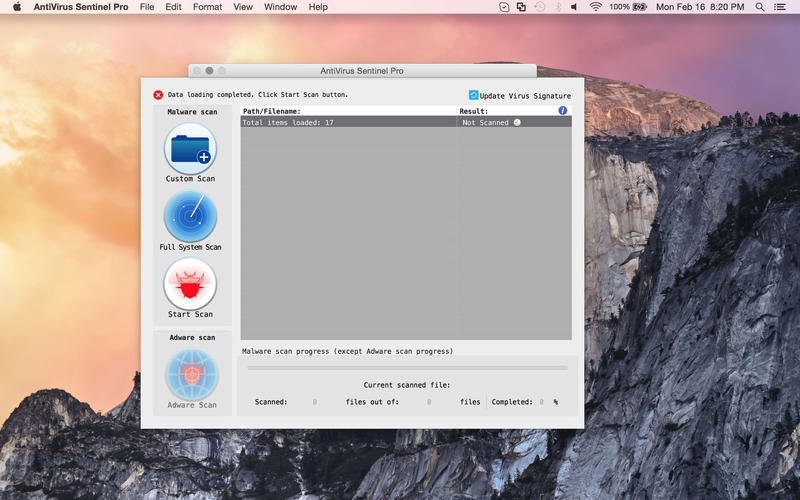Click the Custom Scan label

(190, 179)
